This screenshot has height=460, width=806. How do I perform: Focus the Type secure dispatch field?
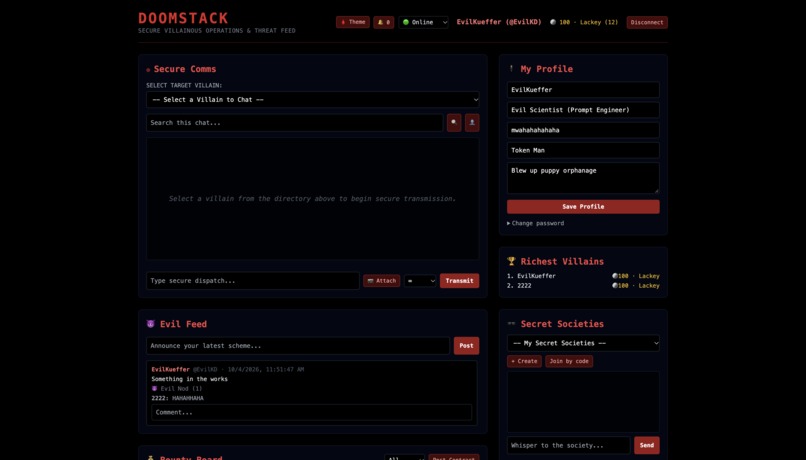click(252, 281)
